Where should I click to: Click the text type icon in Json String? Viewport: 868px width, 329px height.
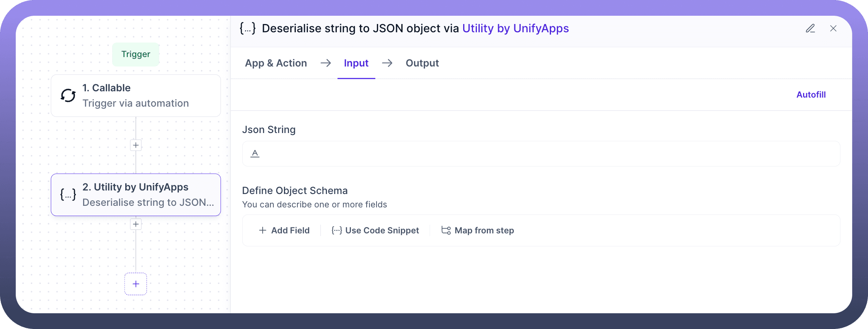pyautogui.click(x=255, y=153)
